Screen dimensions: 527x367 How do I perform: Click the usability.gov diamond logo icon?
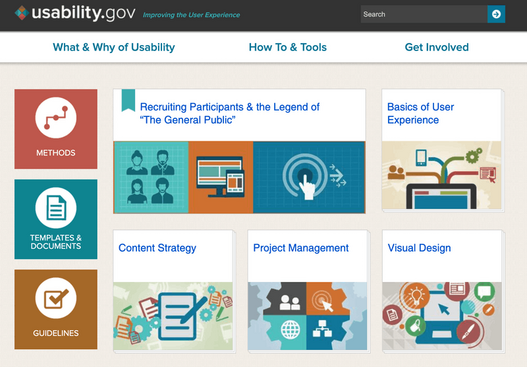tap(22, 13)
